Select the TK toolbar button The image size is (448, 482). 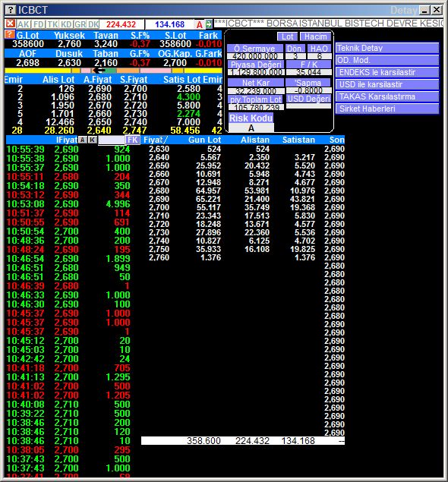point(52,24)
